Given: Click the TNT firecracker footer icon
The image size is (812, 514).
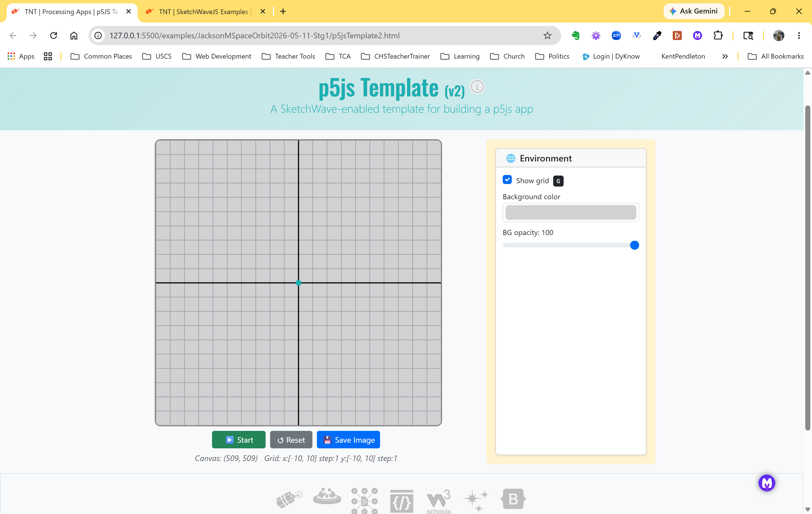Looking at the screenshot, I should point(289,499).
